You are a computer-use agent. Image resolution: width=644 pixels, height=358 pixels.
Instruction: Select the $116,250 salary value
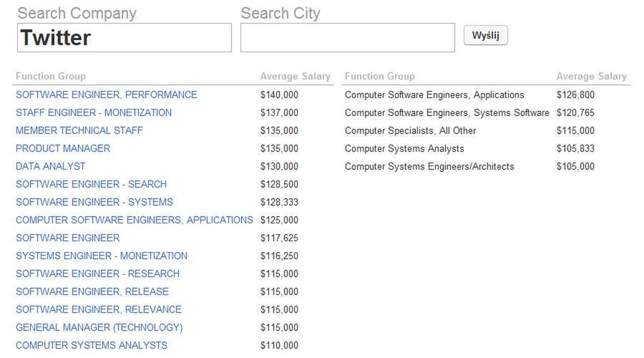[x=279, y=256]
